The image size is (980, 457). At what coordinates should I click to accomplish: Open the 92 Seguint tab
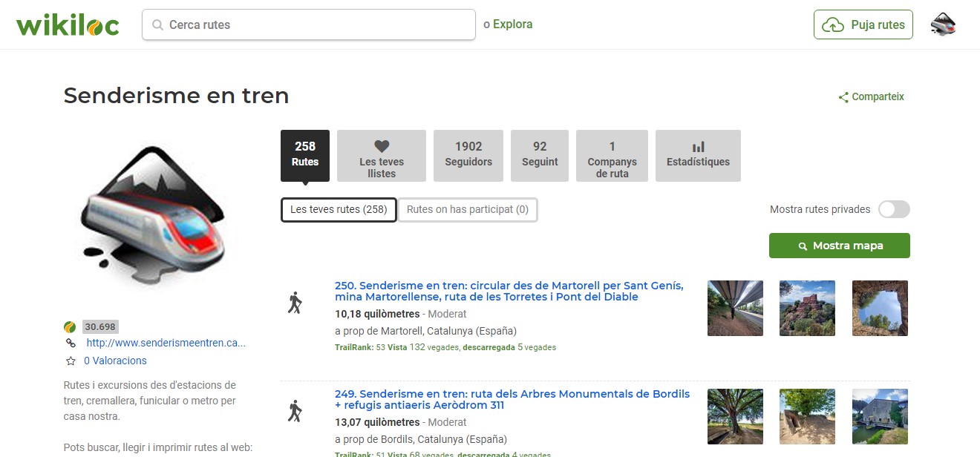point(540,156)
